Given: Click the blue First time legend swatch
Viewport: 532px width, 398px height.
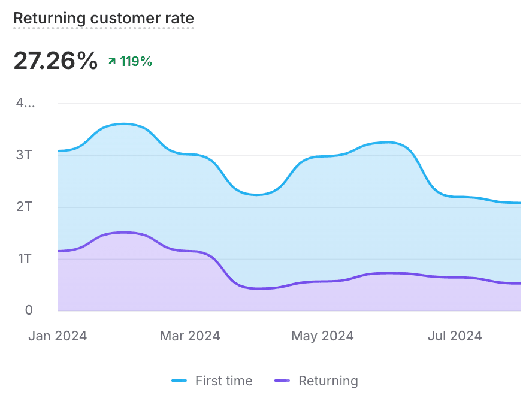Looking at the screenshot, I should (x=180, y=381).
